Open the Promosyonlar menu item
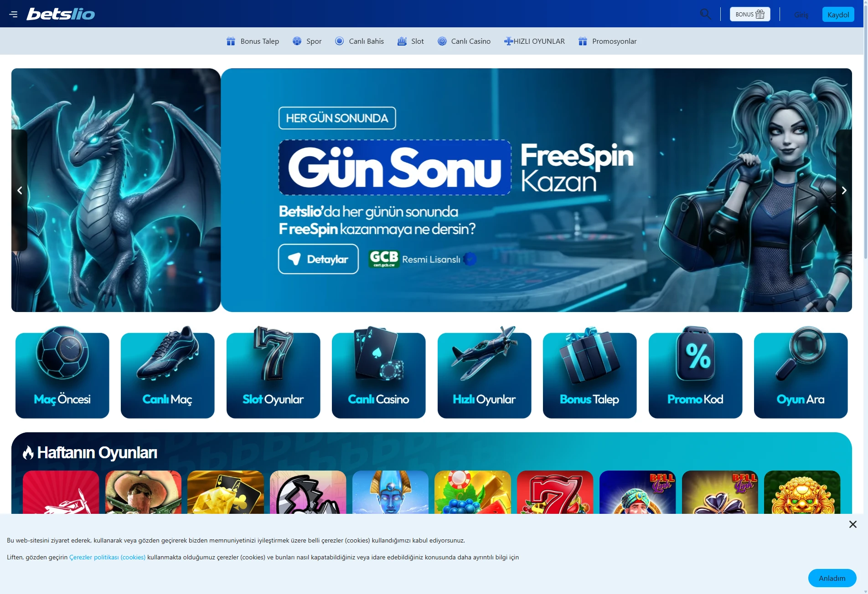 (607, 41)
